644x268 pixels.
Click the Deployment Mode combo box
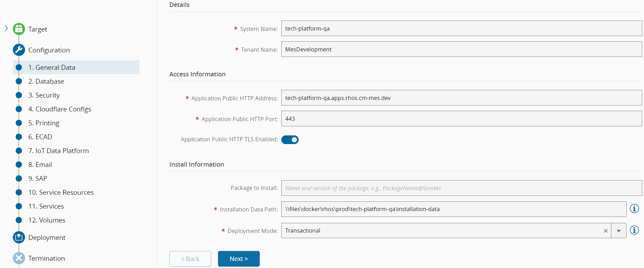(442, 231)
